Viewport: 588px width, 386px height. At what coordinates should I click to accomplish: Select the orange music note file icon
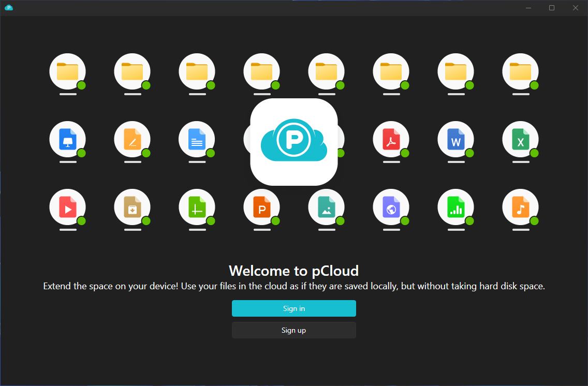(521, 207)
